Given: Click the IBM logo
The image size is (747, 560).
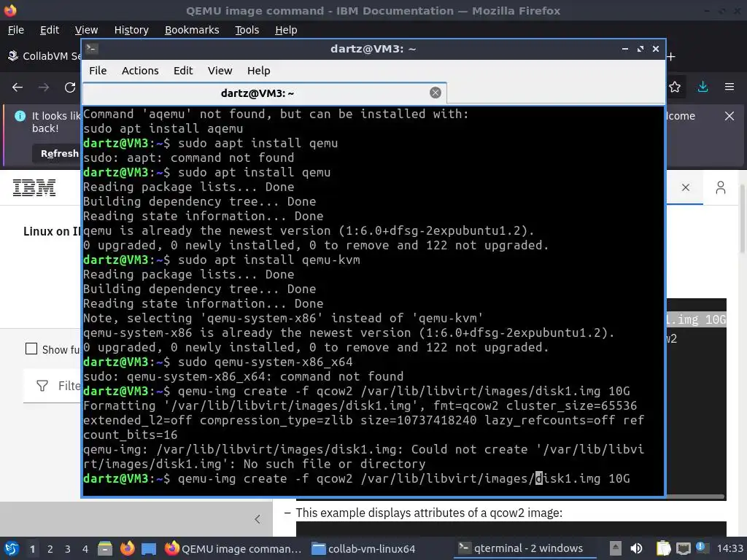Looking at the screenshot, I should (x=34, y=187).
